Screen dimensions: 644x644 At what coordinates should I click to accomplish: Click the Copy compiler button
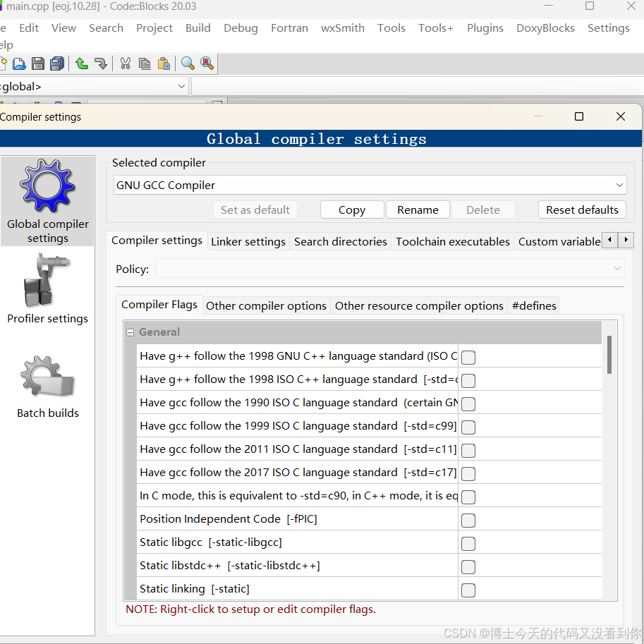(x=352, y=210)
